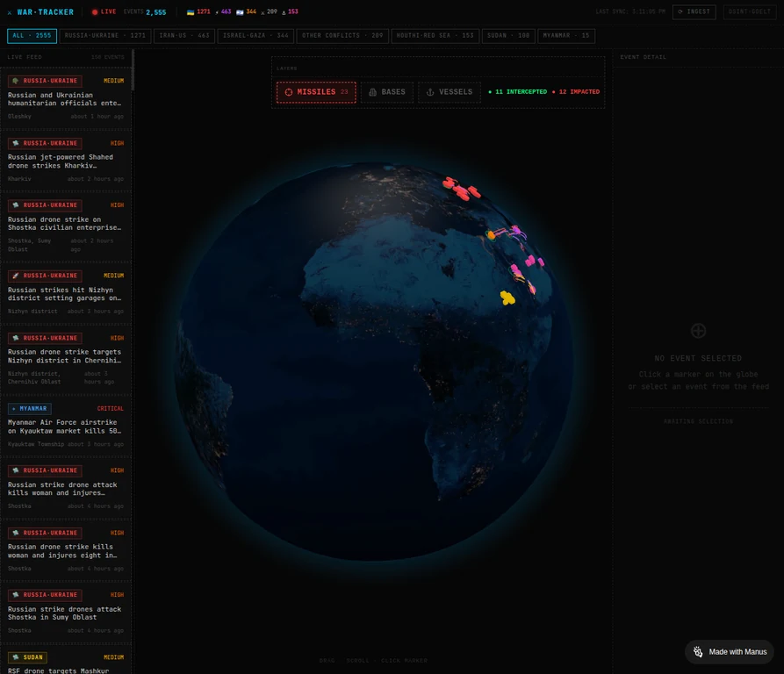
Task: Click the crossed-swords War Tracker logo icon
Action: 10,12
